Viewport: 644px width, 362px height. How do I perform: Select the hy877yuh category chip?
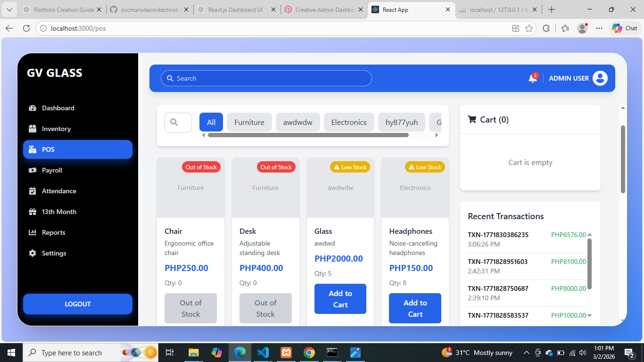tap(402, 122)
